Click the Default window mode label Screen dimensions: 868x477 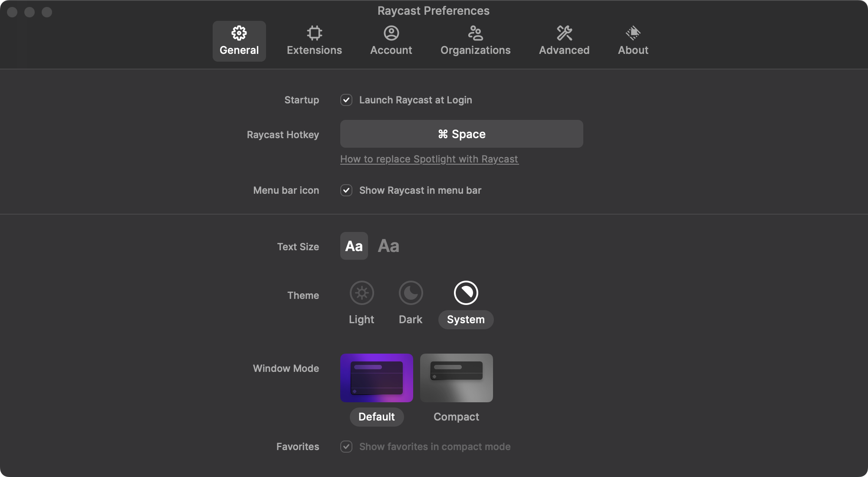pyautogui.click(x=377, y=417)
